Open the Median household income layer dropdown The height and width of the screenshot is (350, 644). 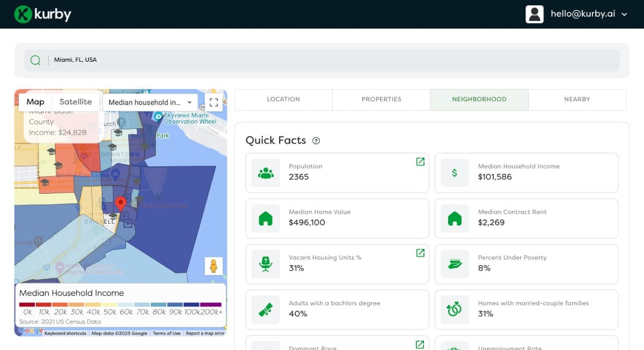(150, 103)
